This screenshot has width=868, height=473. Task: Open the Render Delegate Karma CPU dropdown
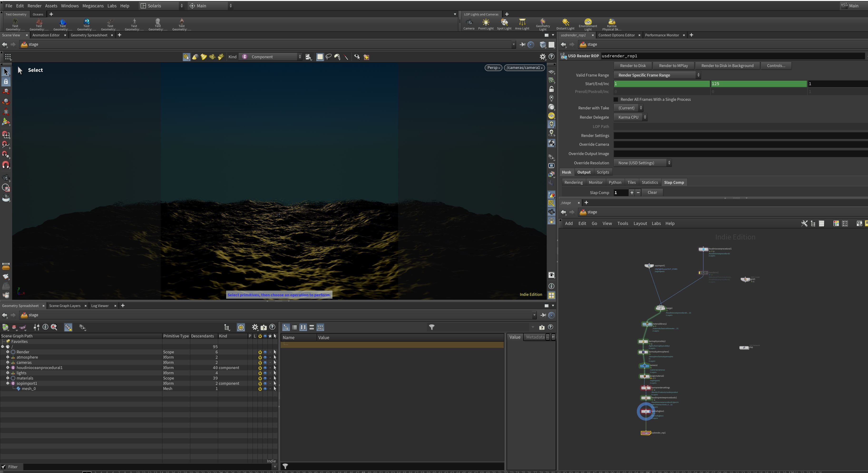[x=630, y=117]
